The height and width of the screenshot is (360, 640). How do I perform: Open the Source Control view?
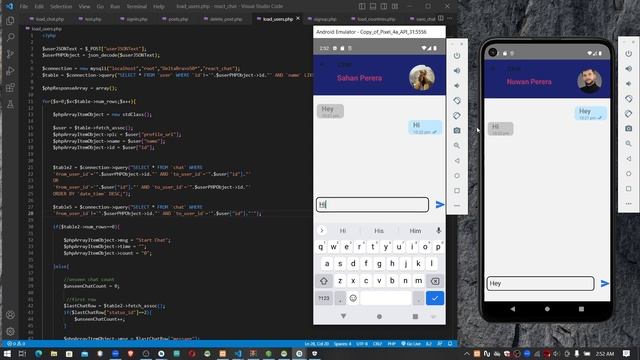pyautogui.click(x=11, y=54)
